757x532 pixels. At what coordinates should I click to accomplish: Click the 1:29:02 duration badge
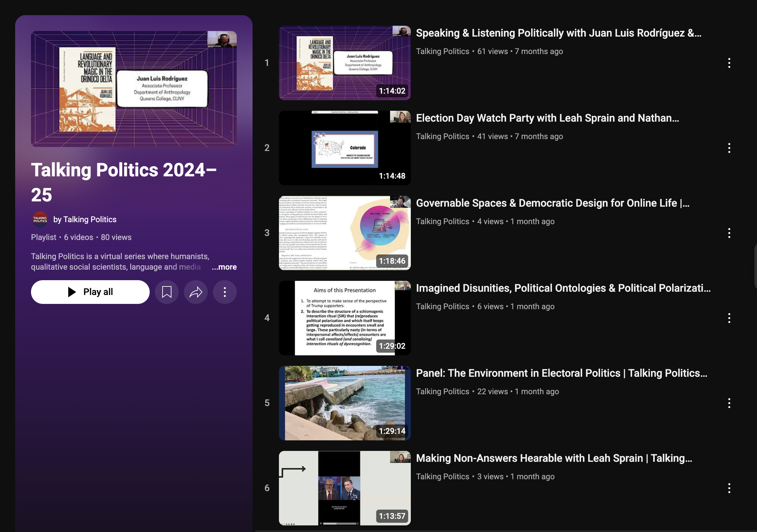pos(392,346)
